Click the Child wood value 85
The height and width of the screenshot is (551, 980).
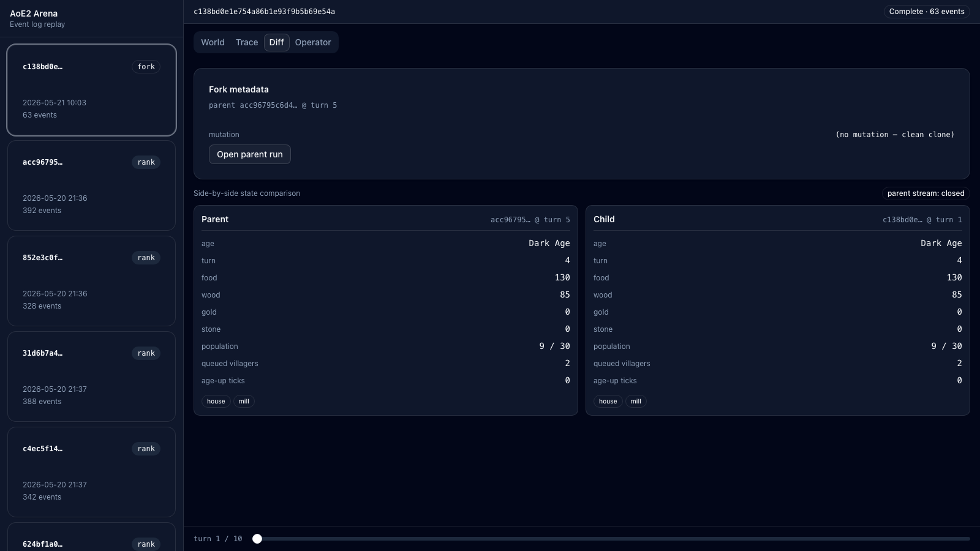click(957, 294)
